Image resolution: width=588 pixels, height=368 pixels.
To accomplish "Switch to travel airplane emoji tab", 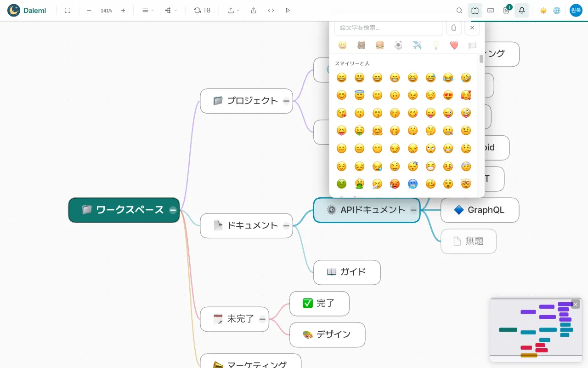I will click(x=417, y=45).
